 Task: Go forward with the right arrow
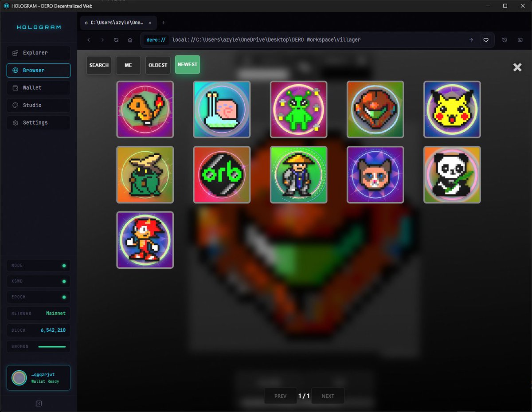pos(102,40)
